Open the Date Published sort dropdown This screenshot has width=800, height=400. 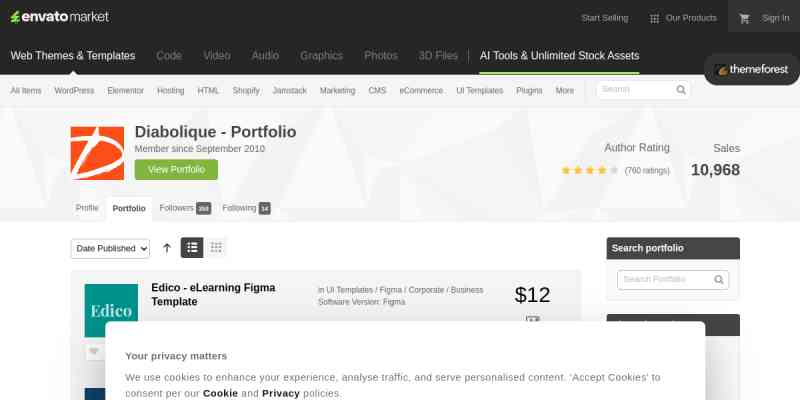(110, 248)
